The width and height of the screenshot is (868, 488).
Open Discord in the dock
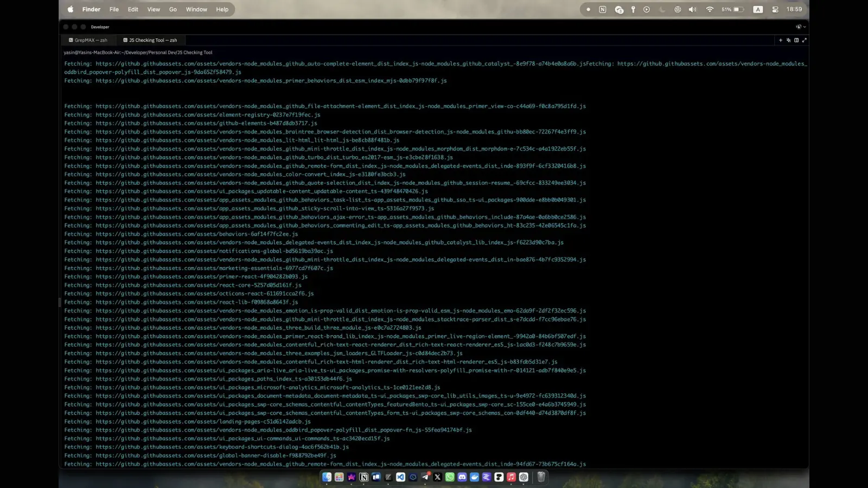[x=462, y=477]
